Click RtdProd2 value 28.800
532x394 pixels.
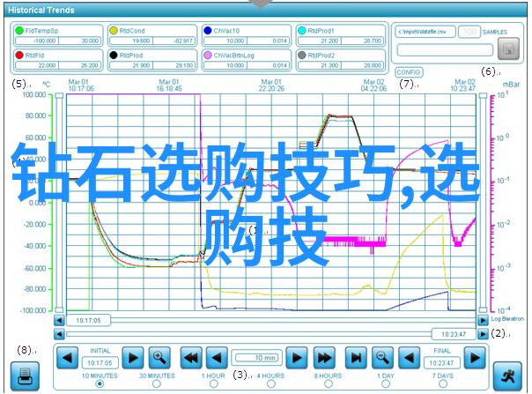point(363,65)
